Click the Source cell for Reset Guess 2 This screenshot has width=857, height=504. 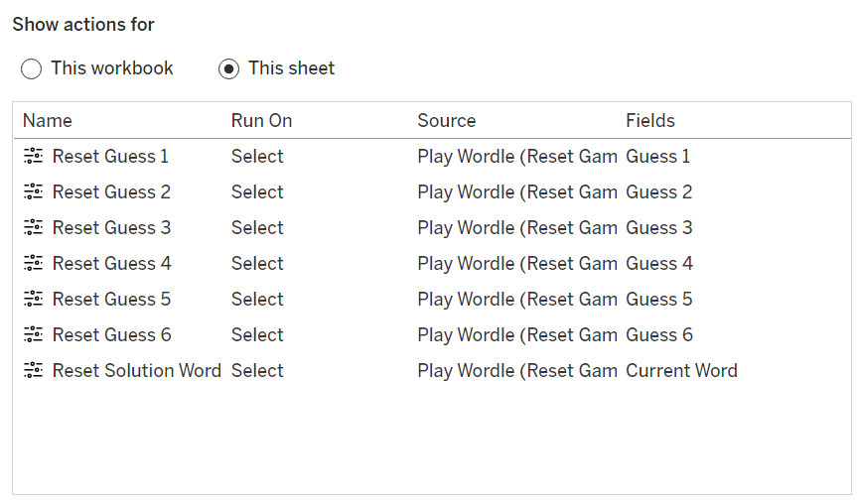516,191
